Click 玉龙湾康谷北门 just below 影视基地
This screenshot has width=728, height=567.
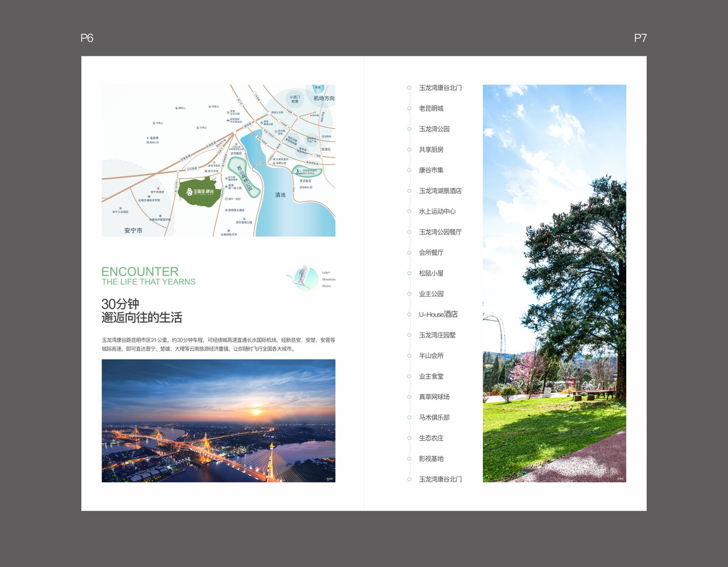click(x=440, y=480)
